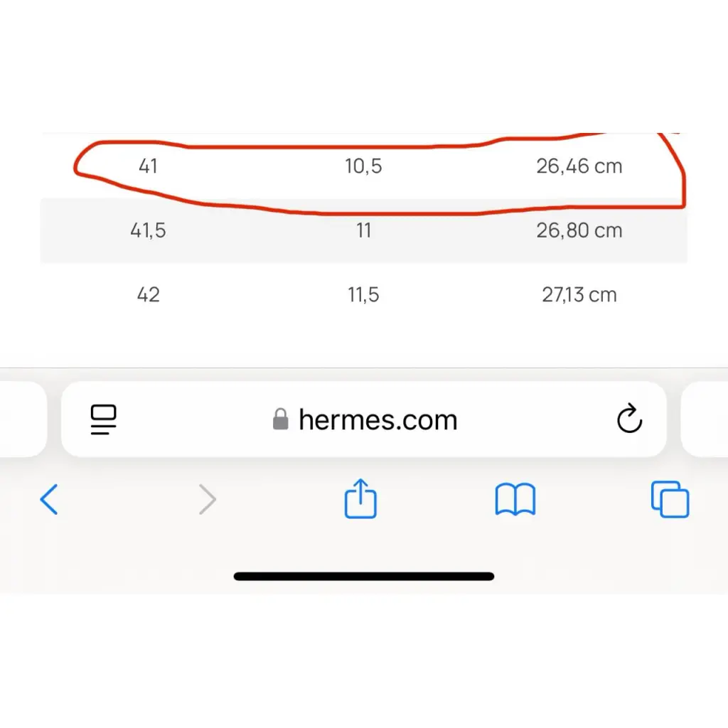This screenshot has height=728, width=728.
Task: Tap the 26,80 cm measurement
Action: pos(579,230)
